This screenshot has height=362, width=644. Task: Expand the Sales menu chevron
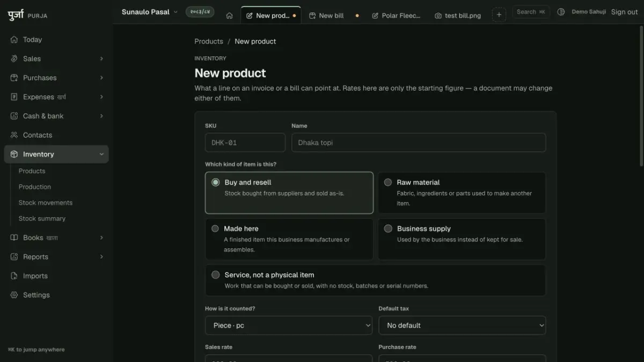[x=101, y=58]
